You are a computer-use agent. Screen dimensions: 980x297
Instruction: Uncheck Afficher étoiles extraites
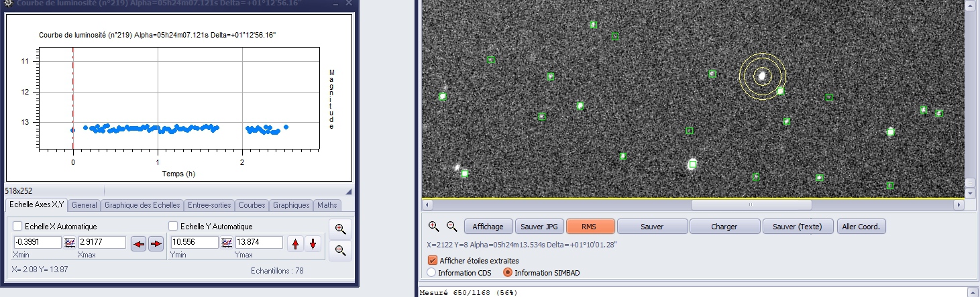point(432,260)
